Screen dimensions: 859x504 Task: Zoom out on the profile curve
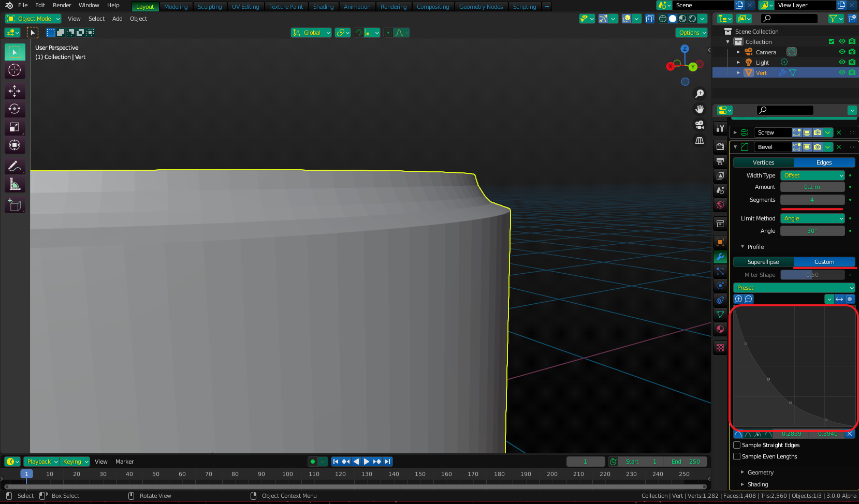click(749, 299)
